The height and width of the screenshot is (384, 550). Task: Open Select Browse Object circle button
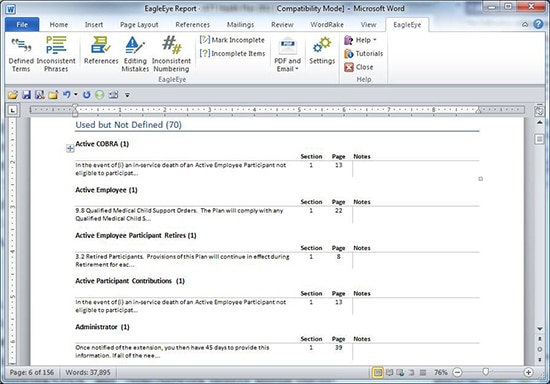(540, 349)
